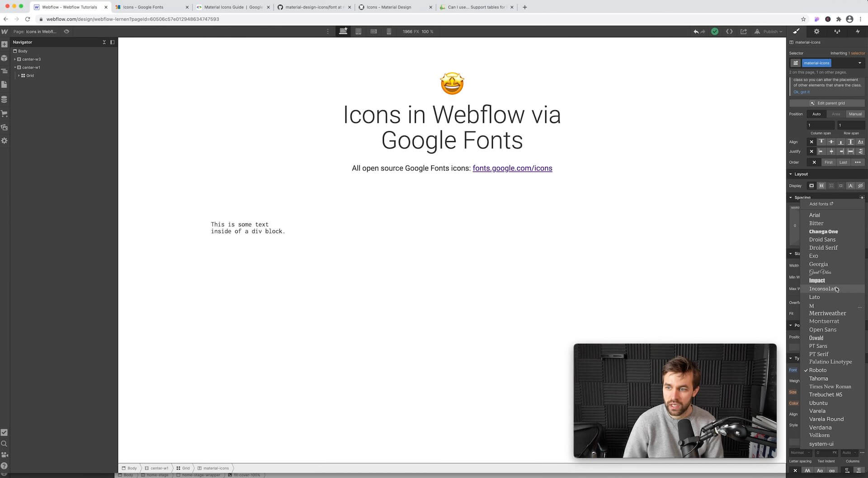Enable flex display mode

coord(821,185)
